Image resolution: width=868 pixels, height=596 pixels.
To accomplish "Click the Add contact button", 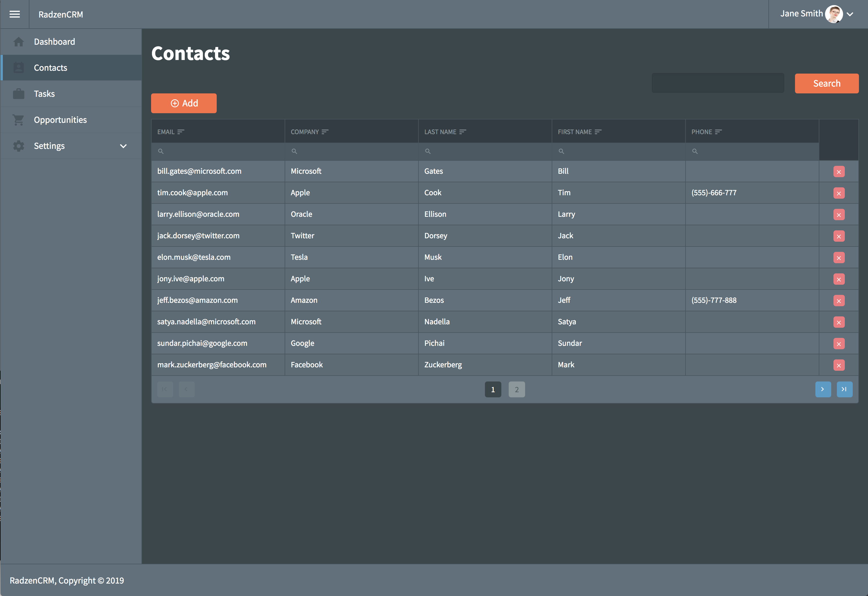I will coord(184,103).
